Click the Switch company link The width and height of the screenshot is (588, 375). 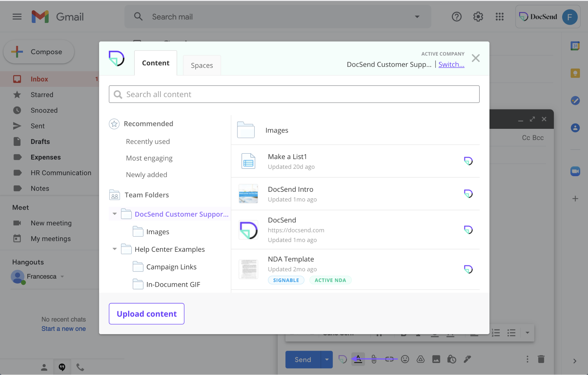pos(451,64)
